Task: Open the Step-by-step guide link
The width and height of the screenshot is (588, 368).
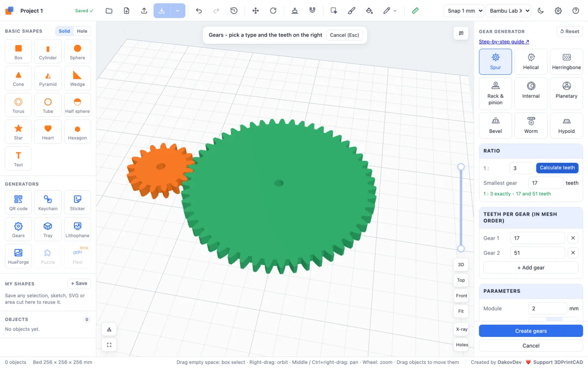Action: click(504, 42)
